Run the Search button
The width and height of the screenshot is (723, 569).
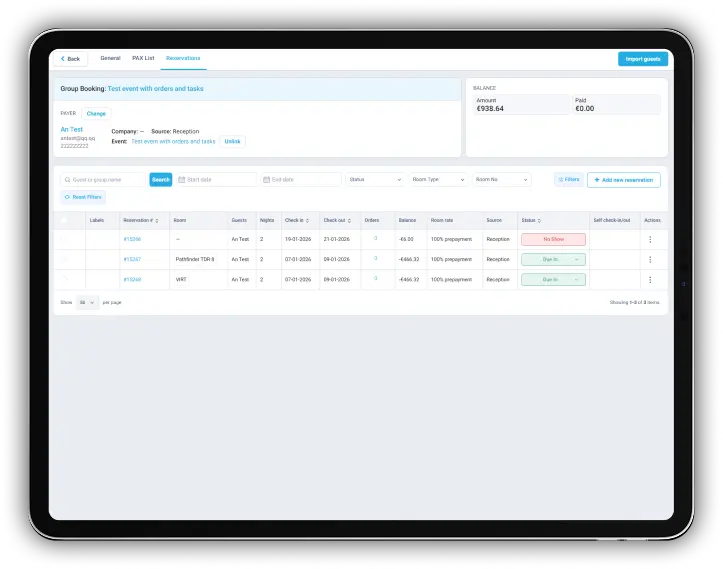coord(160,180)
